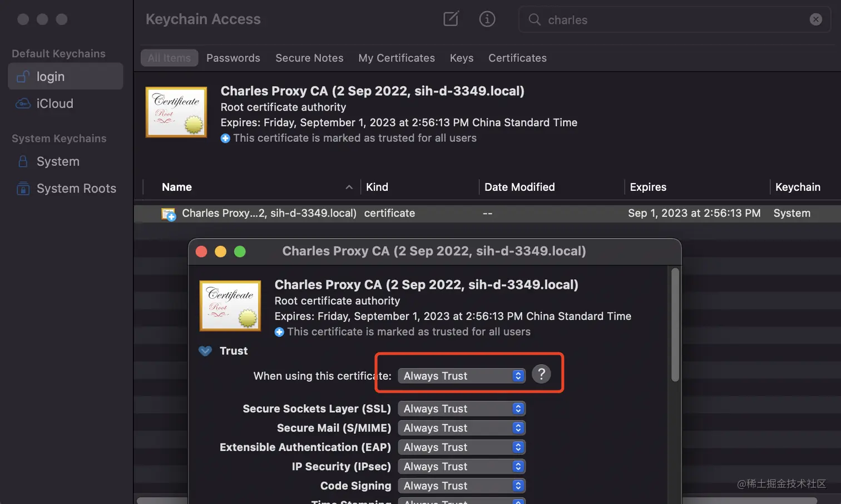Switch to the Certificates tab
This screenshot has height=504, width=841.
[517, 58]
